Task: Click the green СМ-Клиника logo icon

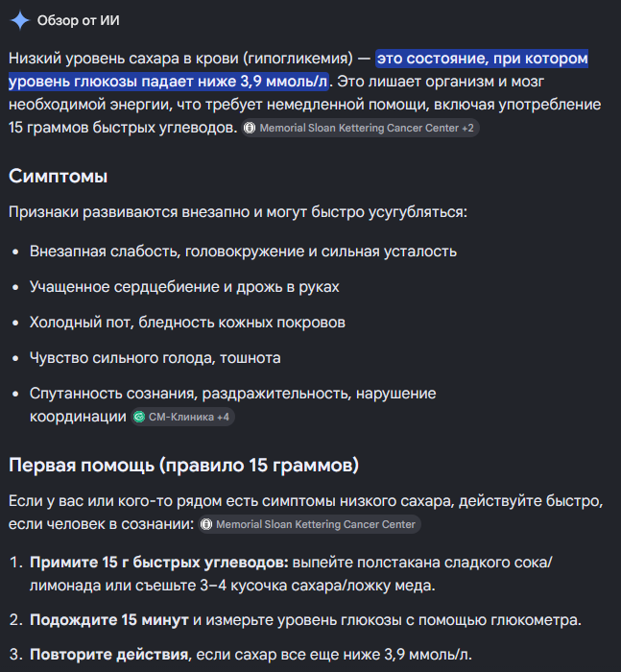Action: coord(139,417)
